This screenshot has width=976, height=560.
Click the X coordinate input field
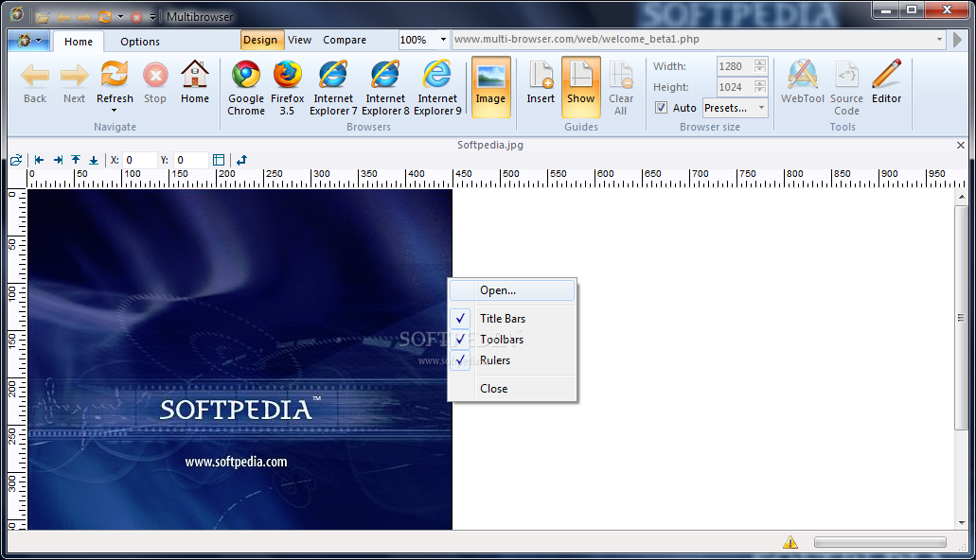click(139, 160)
